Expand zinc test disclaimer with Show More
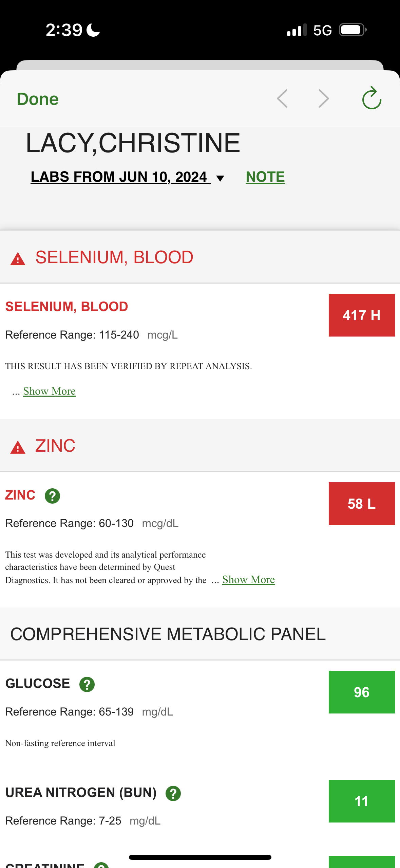The height and width of the screenshot is (868, 400). (248, 580)
